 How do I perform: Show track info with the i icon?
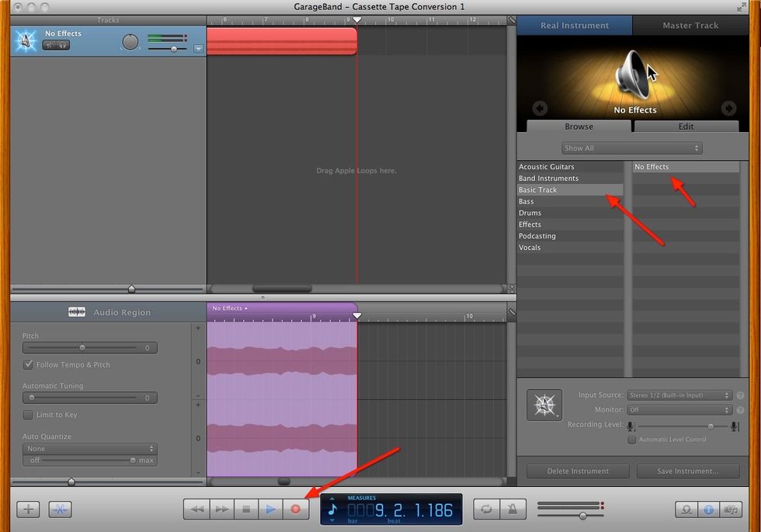(x=708, y=511)
